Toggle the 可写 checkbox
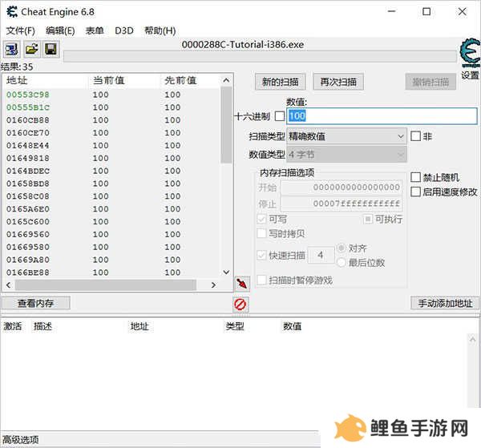The height and width of the screenshot is (448, 481). [261, 219]
